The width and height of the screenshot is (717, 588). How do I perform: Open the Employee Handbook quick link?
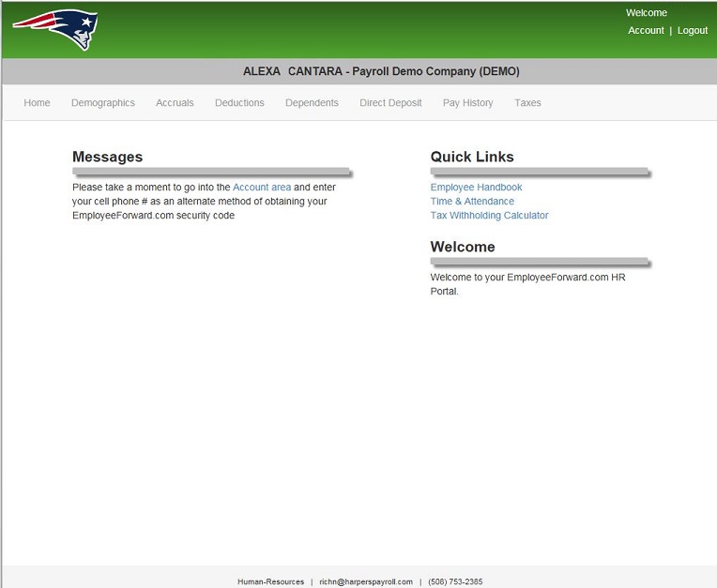(x=476, y=188)
